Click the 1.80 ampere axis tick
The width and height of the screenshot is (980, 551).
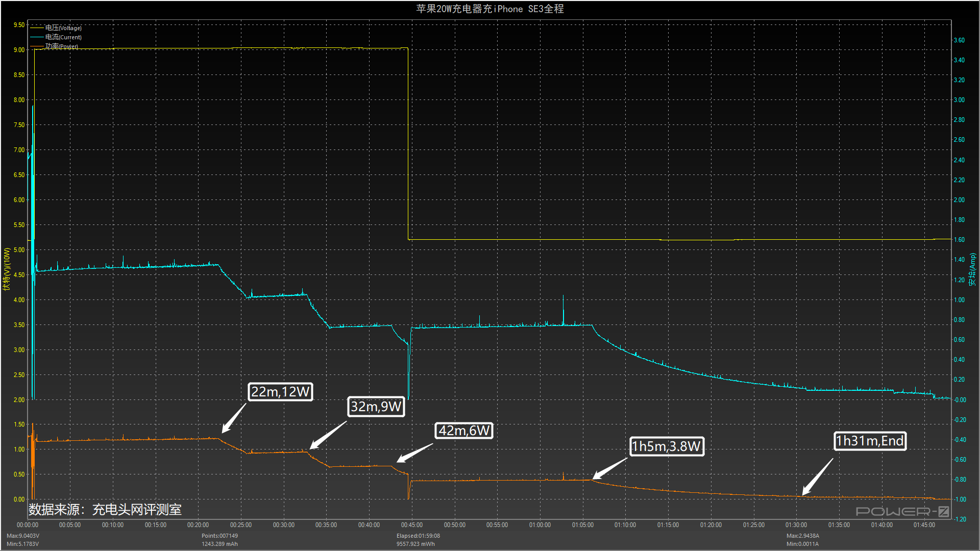(x=960, y=220)
